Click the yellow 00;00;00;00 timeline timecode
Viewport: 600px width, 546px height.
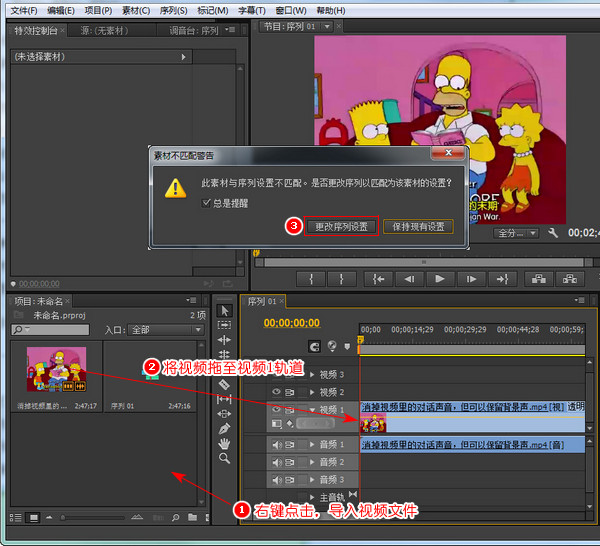[x=292, y=323]
